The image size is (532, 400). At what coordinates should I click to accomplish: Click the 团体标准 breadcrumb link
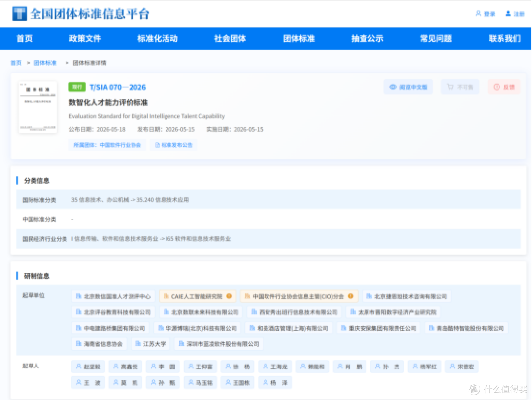[x=45, y=63]
